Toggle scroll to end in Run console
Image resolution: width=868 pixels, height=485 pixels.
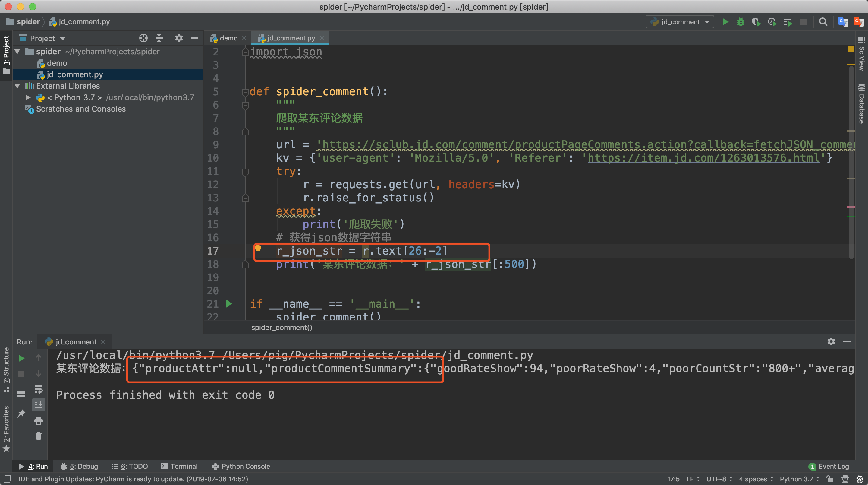tap(38, 404)
